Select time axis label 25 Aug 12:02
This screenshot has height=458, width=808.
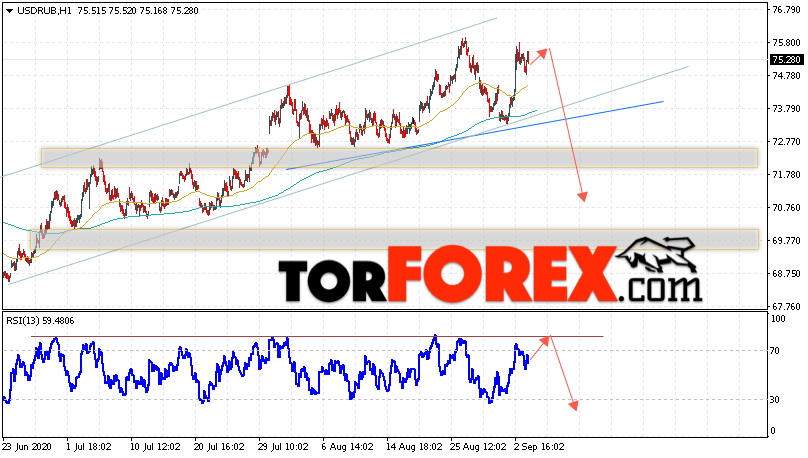[478, 446]
